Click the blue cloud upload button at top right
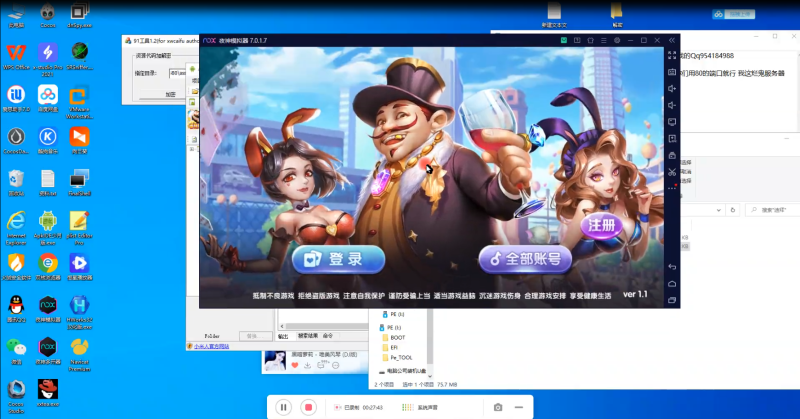 (x=734, y=14)
